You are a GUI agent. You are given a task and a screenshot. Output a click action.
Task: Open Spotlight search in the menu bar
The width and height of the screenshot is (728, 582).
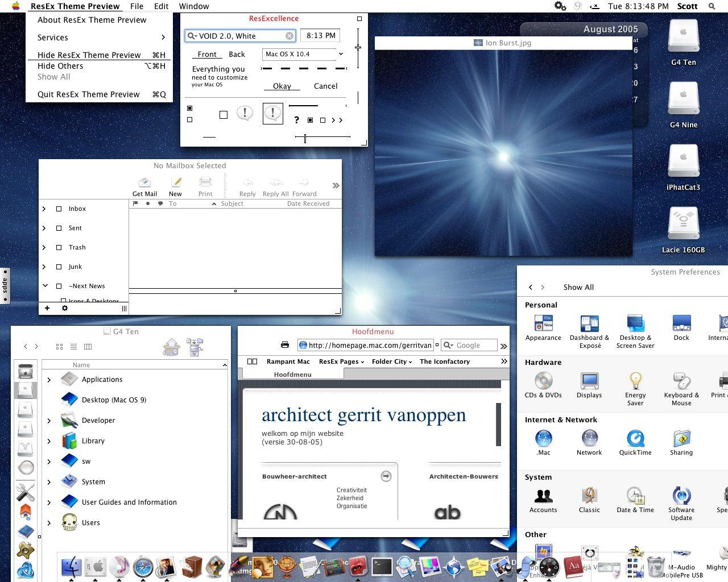point(712,6)
